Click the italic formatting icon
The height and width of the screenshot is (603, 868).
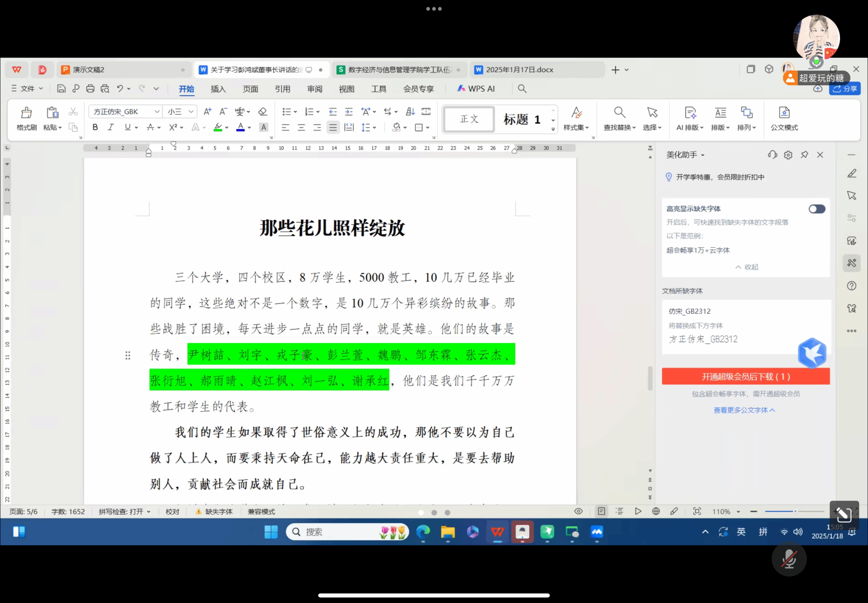(111, 127)
